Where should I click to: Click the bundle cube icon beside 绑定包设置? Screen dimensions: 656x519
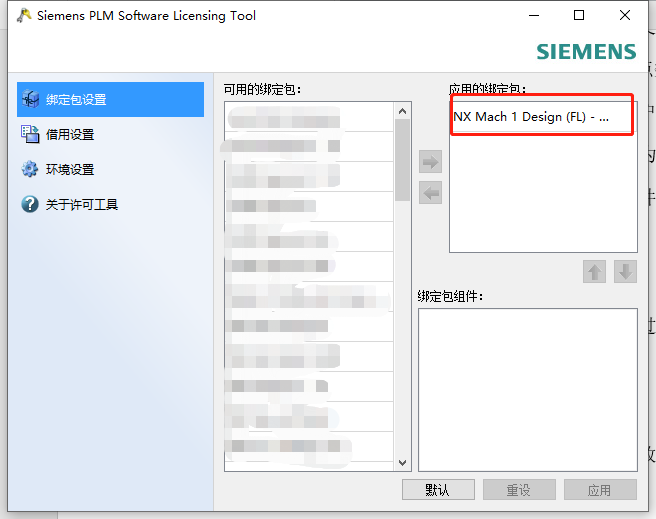31,99
